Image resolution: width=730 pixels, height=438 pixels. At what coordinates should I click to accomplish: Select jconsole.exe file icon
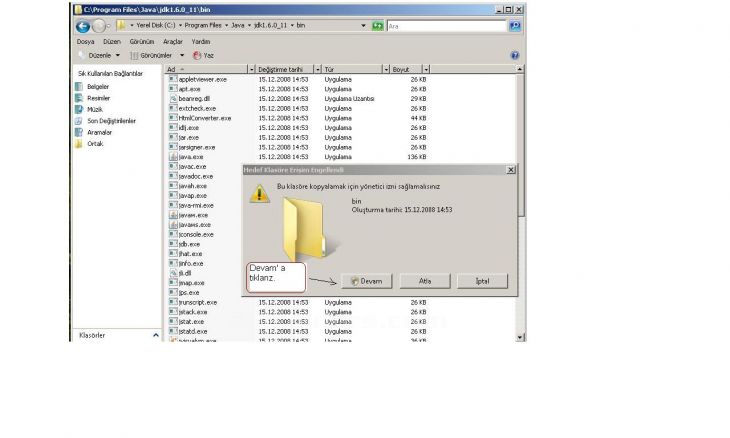tap(173, 235)
